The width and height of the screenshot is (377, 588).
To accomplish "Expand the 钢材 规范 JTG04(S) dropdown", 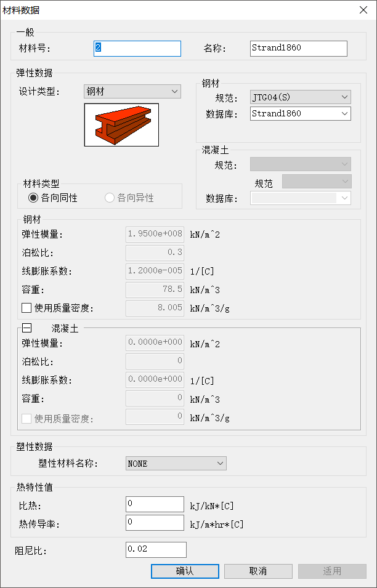I will (300, 97).
